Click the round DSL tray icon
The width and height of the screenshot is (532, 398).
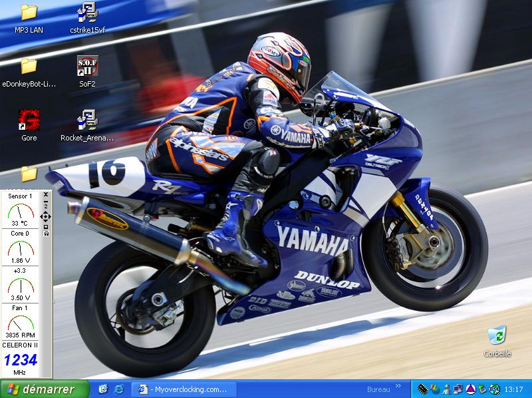click(494, 389)
